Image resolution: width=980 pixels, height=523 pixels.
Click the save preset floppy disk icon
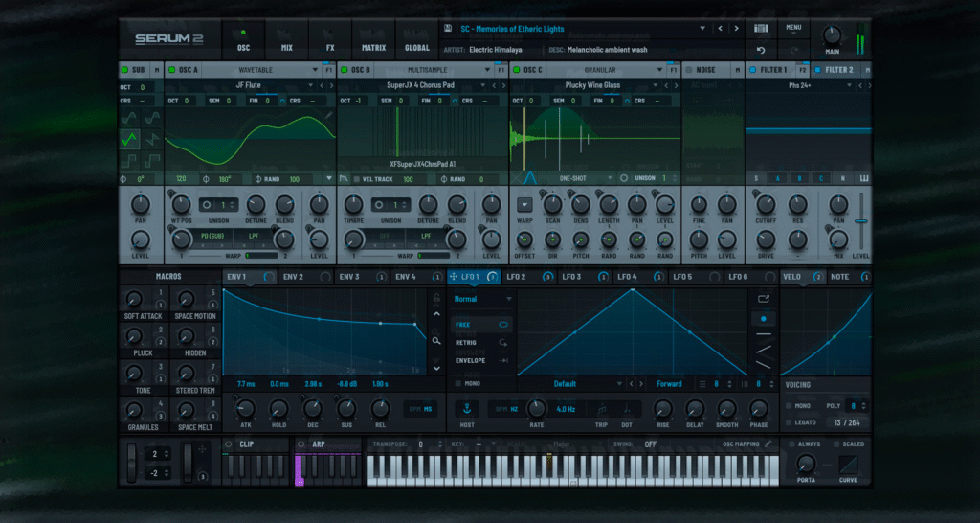(448, 29)
